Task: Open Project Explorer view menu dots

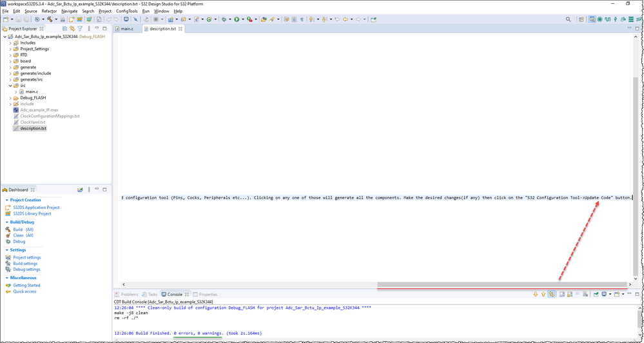Action: click(89, 29)
